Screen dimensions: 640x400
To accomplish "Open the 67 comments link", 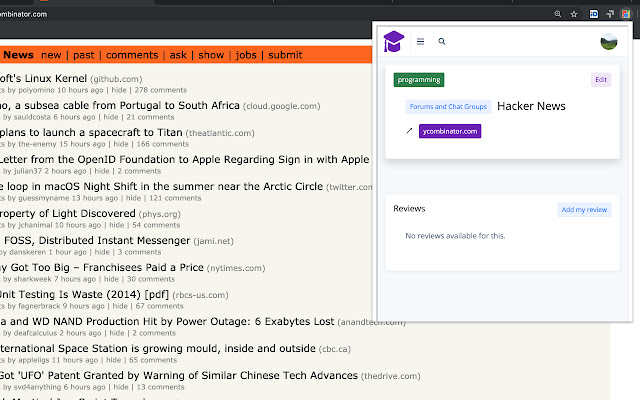I will [160, 306].
